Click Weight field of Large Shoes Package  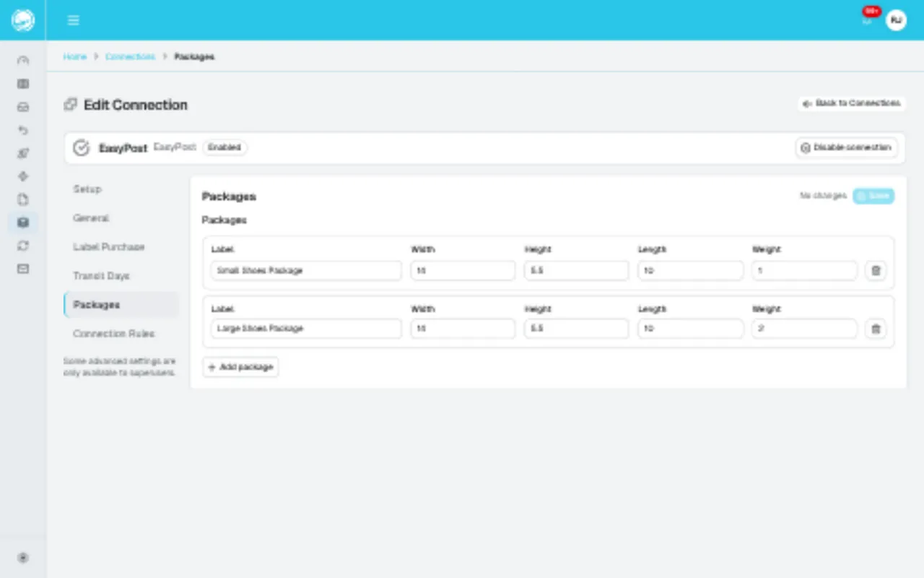point(804,329)
